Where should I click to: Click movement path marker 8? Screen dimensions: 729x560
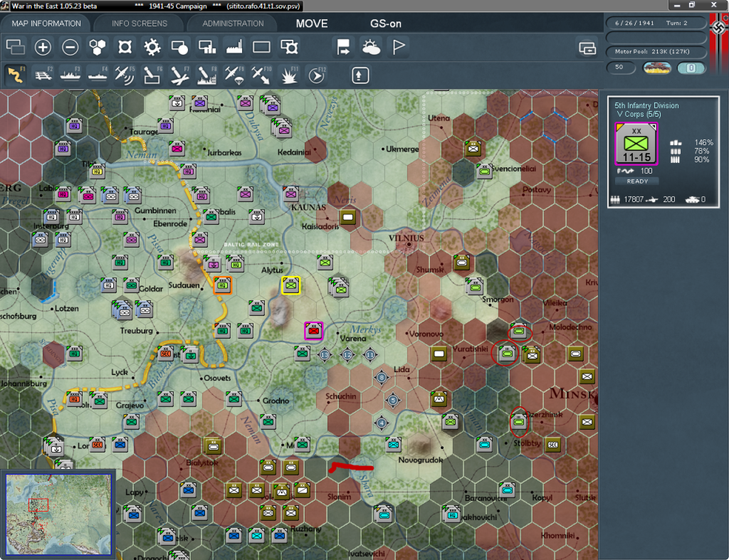tap(382, 377)
